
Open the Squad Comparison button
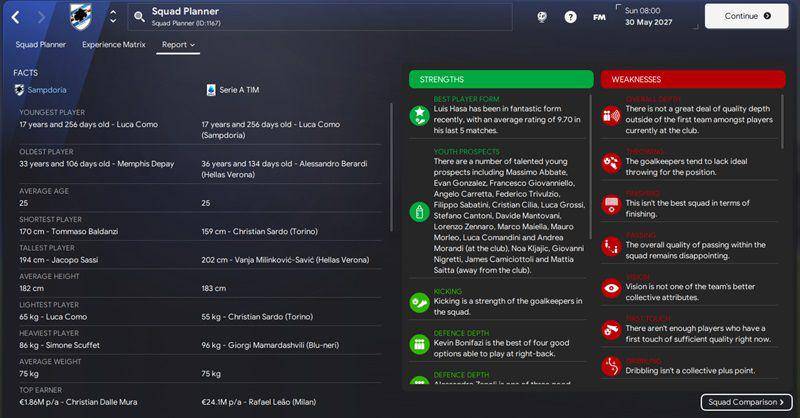(746, 402)
